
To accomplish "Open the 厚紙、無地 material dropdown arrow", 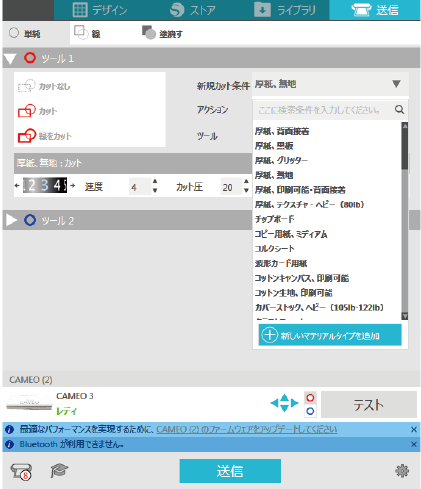I will [396, 84].
